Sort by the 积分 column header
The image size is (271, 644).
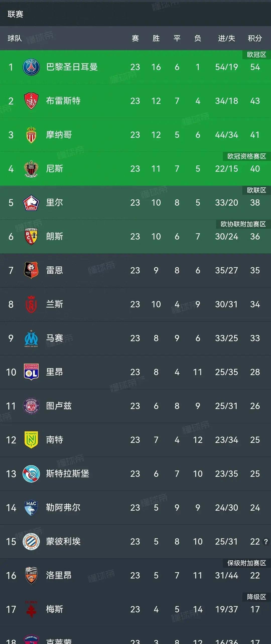255,38
